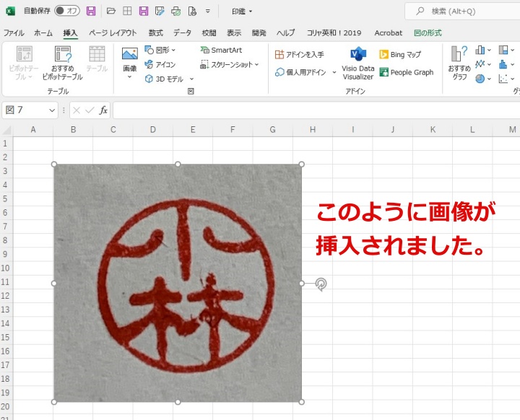
Task: Confirm entry with formula bar checkmark
Action: [90, 110]
